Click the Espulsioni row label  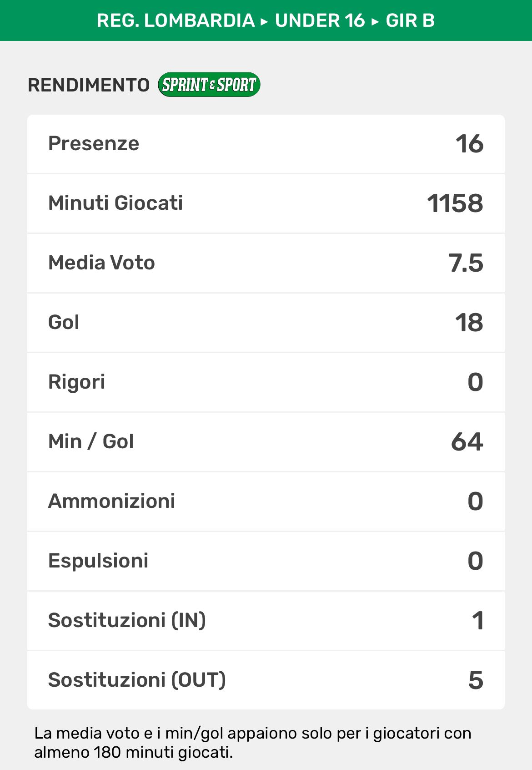tap(98, 561)
